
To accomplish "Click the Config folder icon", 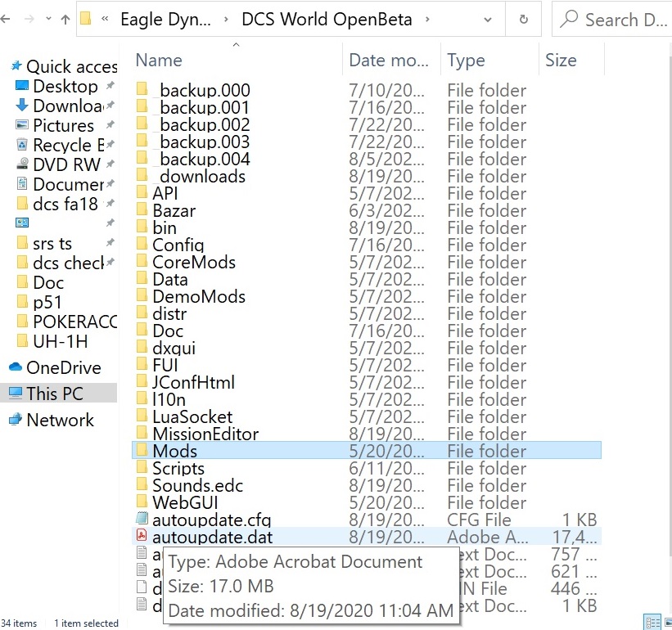I will (142, 243).
